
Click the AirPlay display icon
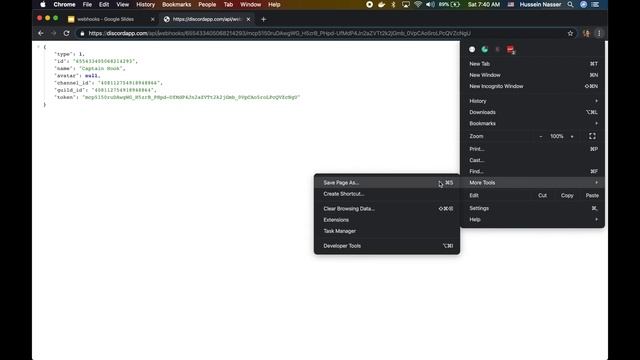406,4
